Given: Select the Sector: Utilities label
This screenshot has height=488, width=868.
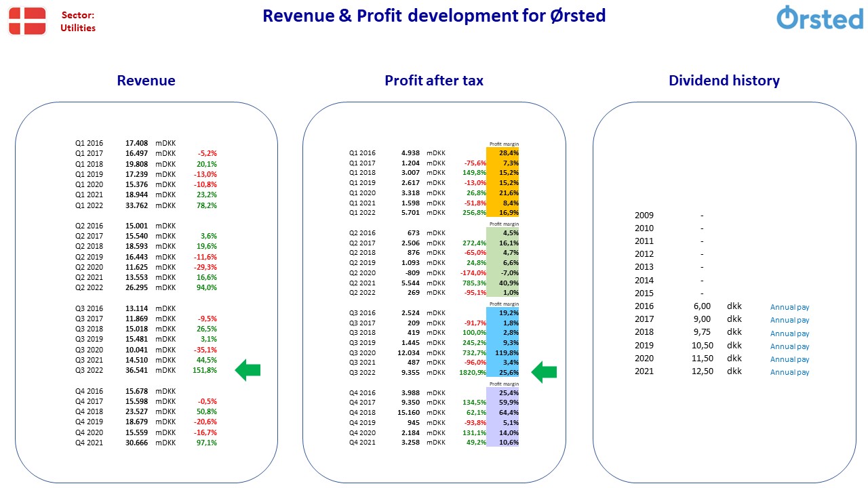Looking at the screenshot, I should point(78,22).
